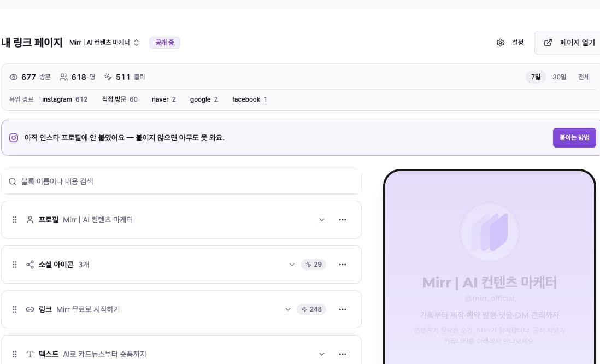Open the Mirr page selector dropdown
Screen dimensions: 600x364
pos(104,43)
